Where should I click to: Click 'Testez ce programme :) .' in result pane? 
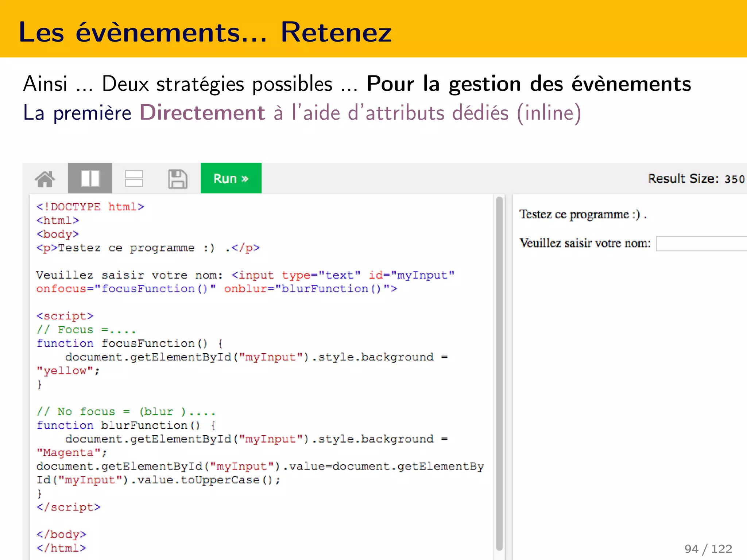pyautogui.click(x=583, y=214)
